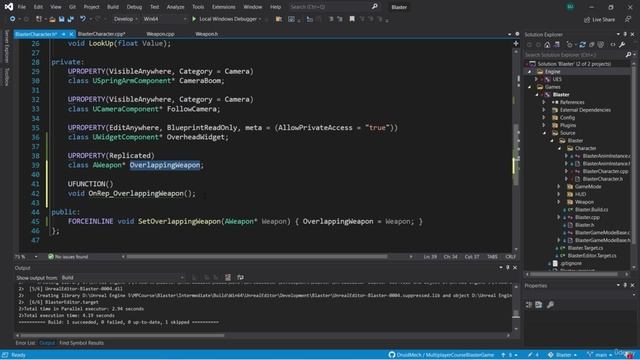This screenshot has width=640, height=360.
Task: Click the Open File folder icon
Action: click(x=52, y=19)
